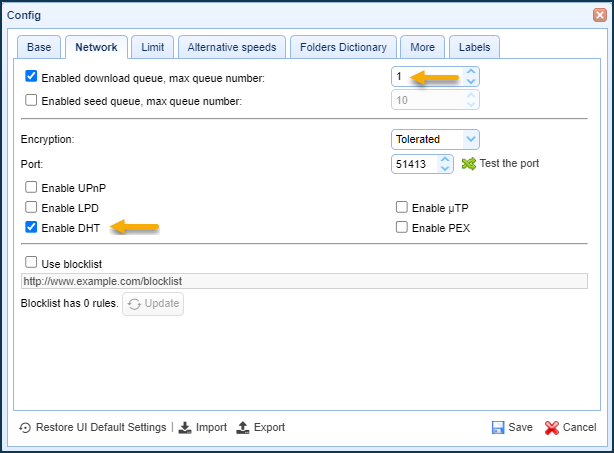Open the Encryption dropdown arrow
This screenshot has width=614, height=453.
point(471,139)
